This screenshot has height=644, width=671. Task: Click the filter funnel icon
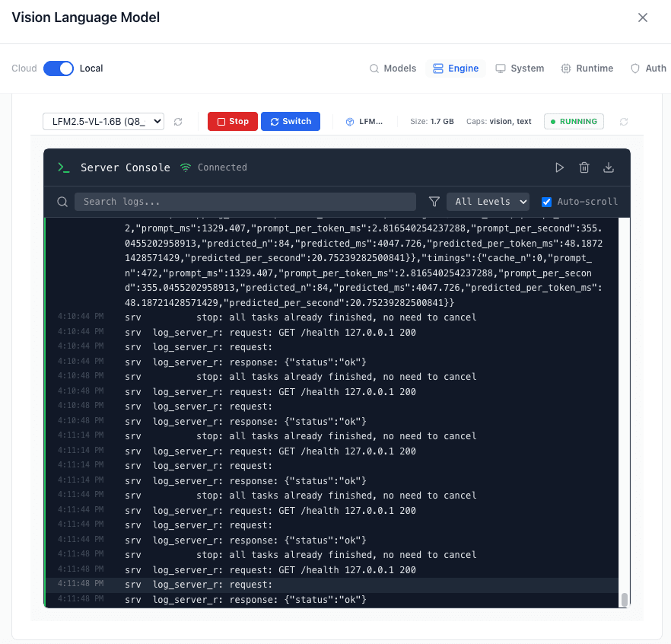434,202
